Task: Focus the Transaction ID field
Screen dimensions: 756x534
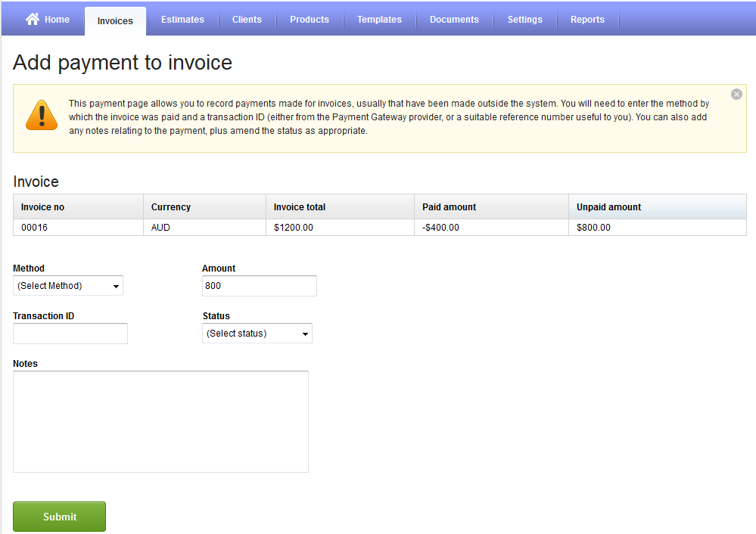Action: 70,334
